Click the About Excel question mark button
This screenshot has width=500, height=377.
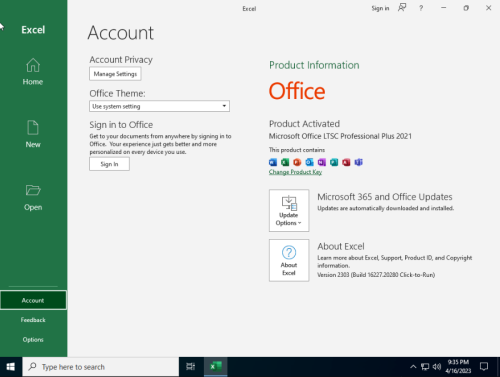click(x=289, y=260)
